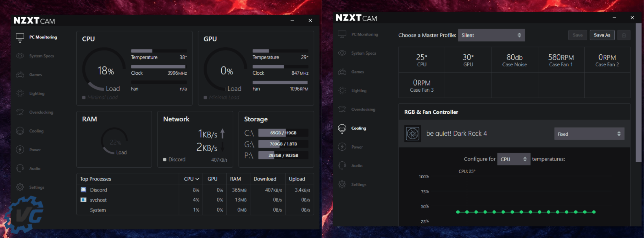The height and width of the screenshot is (238, 644).
Task: Click CPU clock 3996MHz value
Action: (x=177, y=73)
